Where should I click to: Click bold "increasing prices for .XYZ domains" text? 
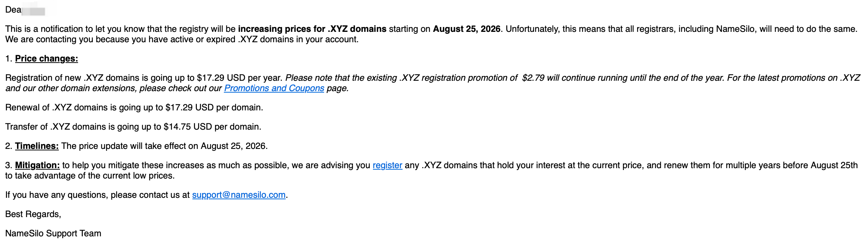click(312, 29)
